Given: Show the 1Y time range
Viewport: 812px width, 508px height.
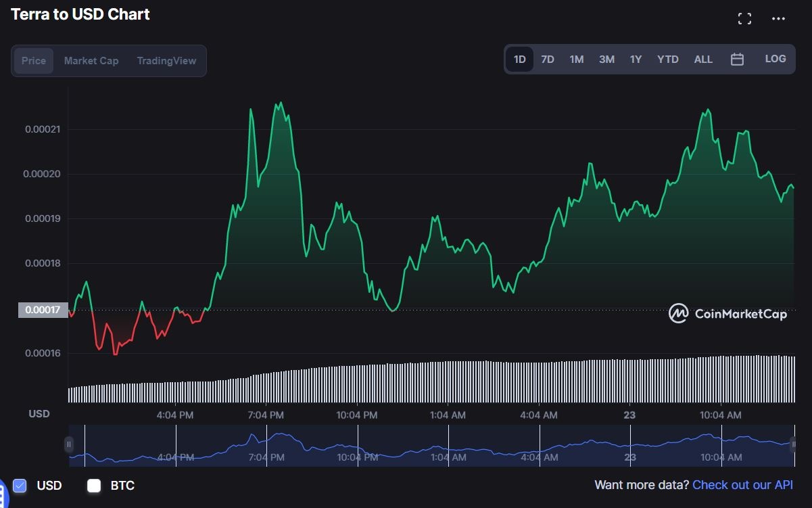Looking at the screenshot, I should click(636, 60).
